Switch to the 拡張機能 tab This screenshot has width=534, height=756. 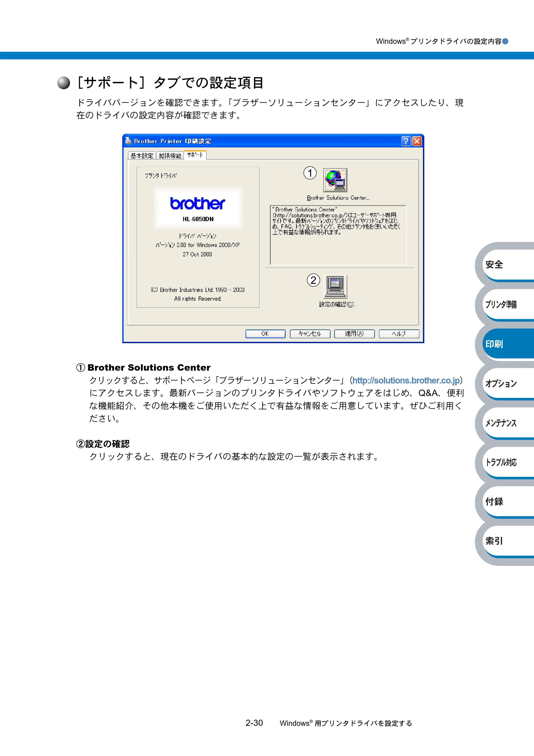(x=170, y=155)
